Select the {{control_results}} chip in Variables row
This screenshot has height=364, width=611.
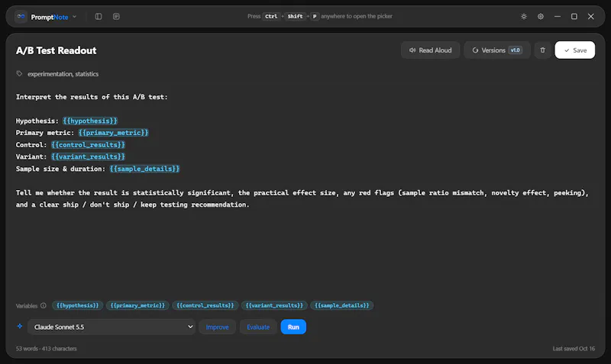(205, 305)
